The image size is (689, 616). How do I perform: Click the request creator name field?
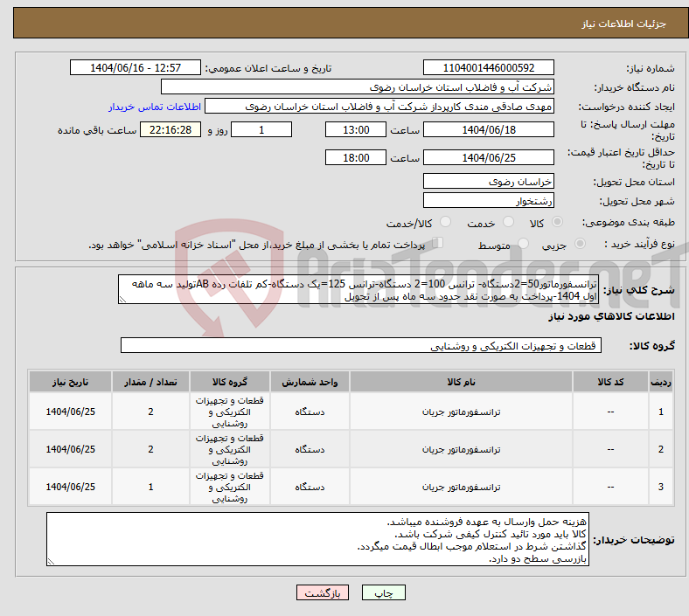379,107
